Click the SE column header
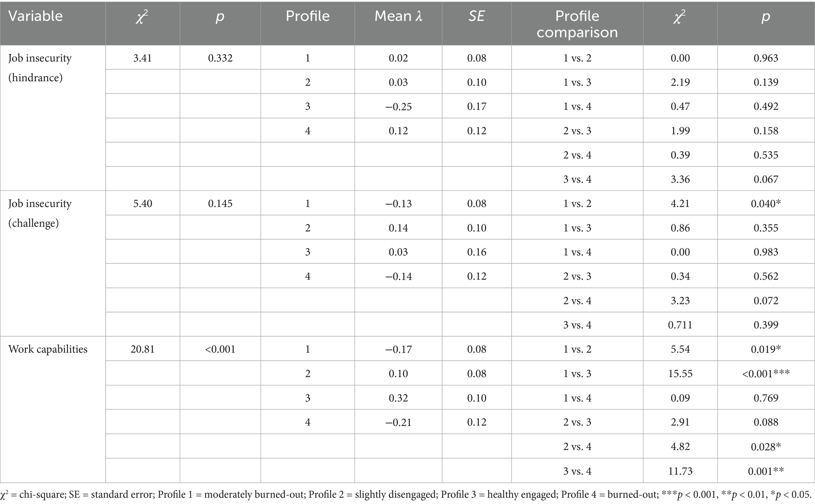 pos(476,16)
